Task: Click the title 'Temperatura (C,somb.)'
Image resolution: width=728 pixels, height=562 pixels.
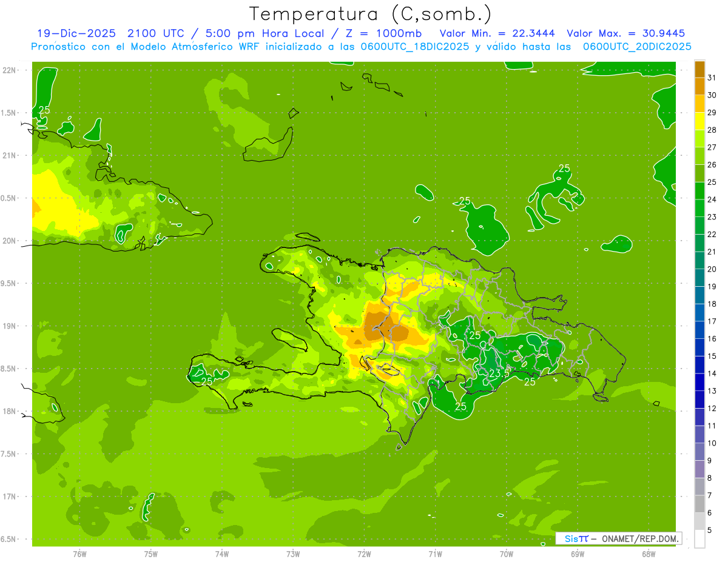Action: pos(371,14)
